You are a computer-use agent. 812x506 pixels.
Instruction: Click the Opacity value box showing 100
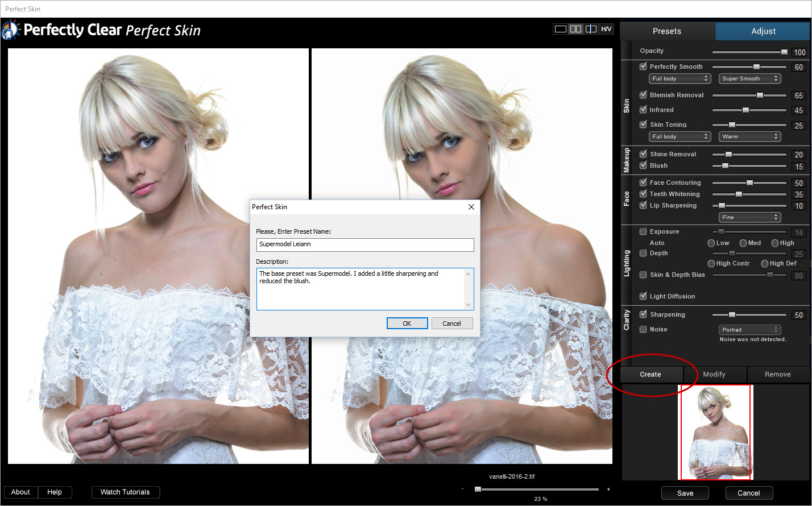pyautogui.click(x=799, y=52)
